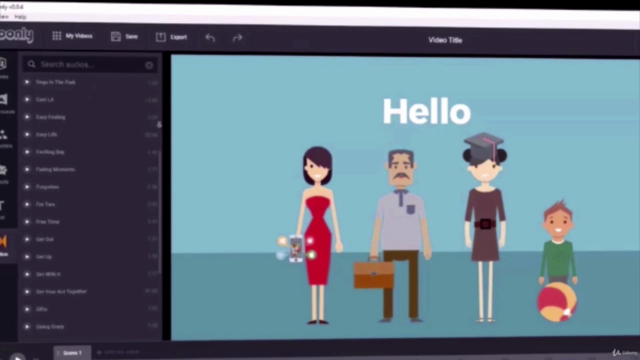This screenshot has height=360, width=640.
Task: Preview the Gifts track
Action: point(27,309)
